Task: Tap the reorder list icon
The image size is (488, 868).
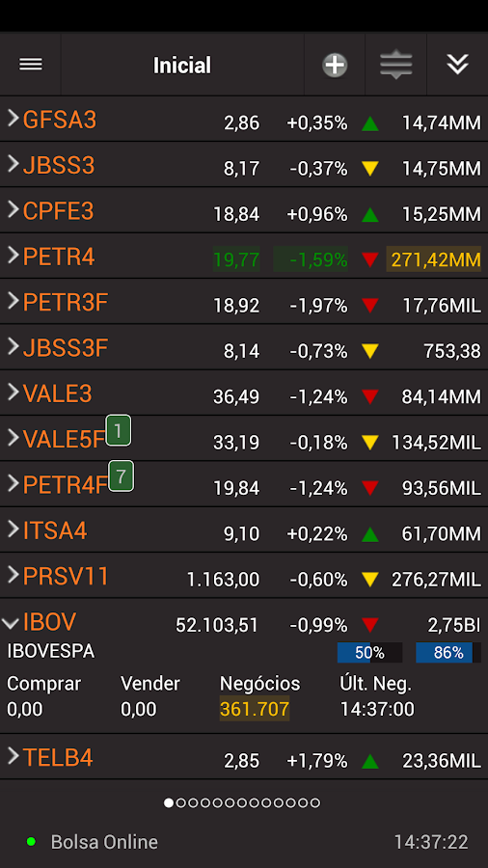Action: coord(396,65)
